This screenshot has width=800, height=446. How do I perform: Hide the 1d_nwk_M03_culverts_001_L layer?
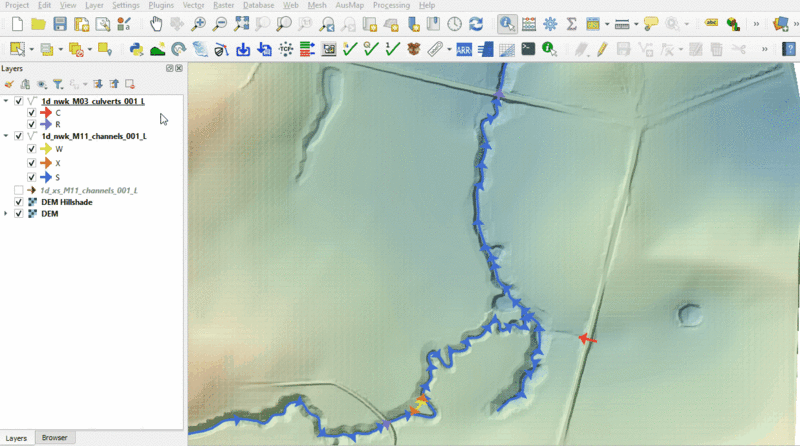[18, 101]
